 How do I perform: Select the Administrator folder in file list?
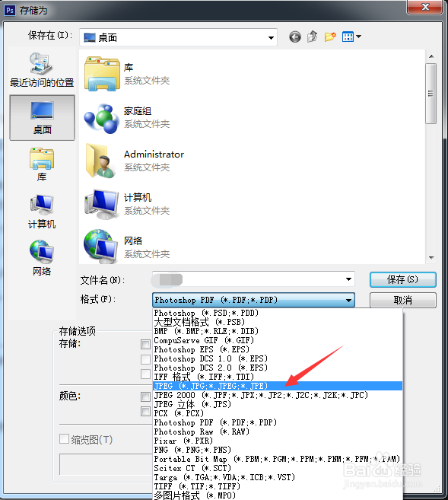[x=135, y=161]
